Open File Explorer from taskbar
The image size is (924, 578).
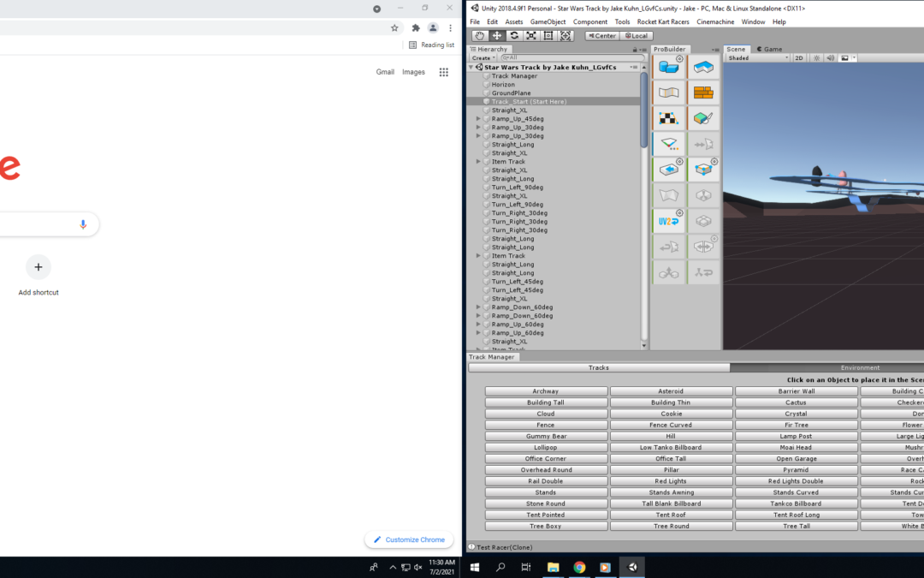point(553,567)
